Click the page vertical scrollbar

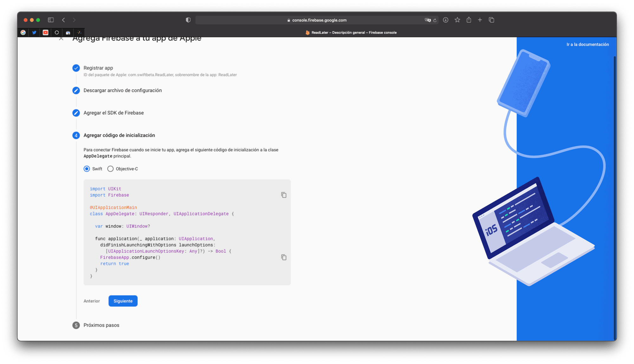click(615, 198)
